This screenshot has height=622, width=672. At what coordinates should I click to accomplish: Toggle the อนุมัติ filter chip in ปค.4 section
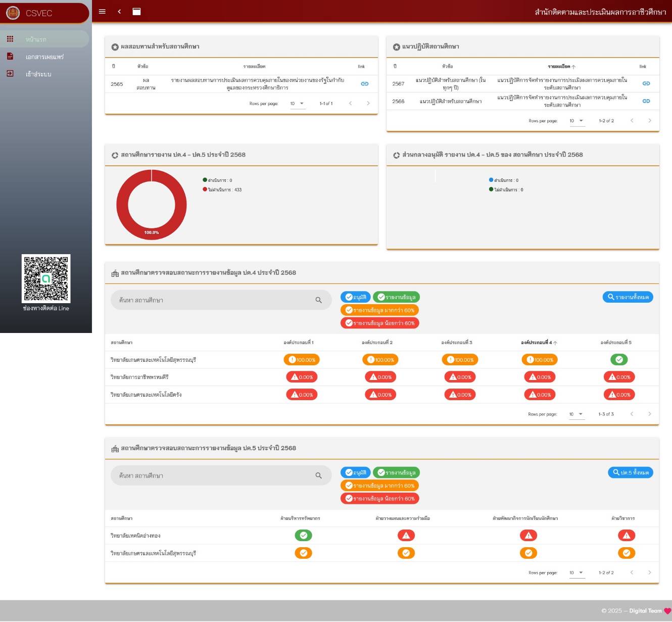click(x=356, y=297)
